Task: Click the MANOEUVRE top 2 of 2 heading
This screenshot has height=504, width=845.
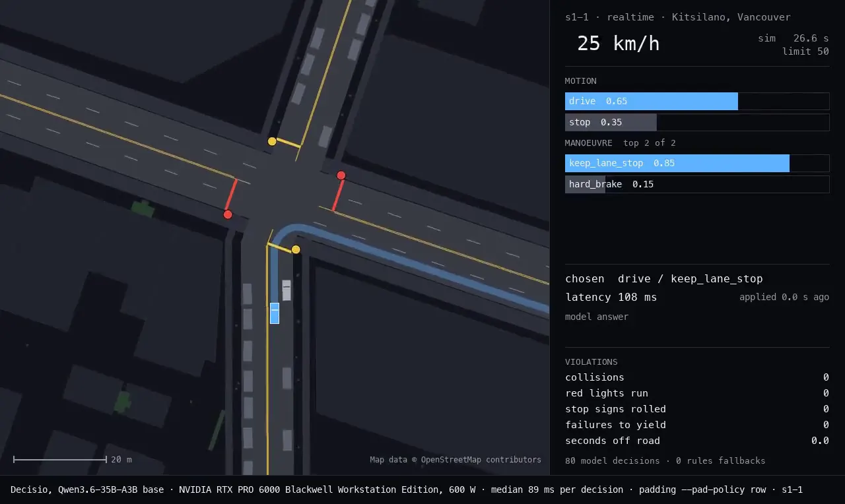Action: 620,143
